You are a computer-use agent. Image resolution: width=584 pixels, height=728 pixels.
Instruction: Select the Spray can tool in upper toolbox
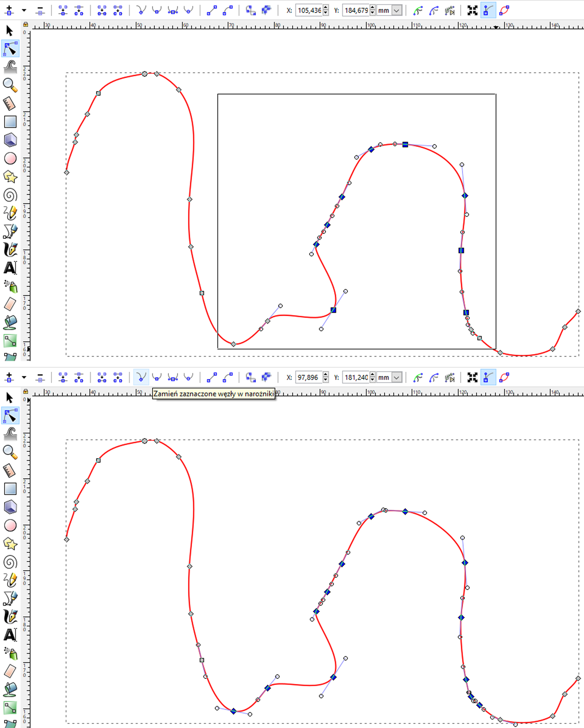pos(10,286)
